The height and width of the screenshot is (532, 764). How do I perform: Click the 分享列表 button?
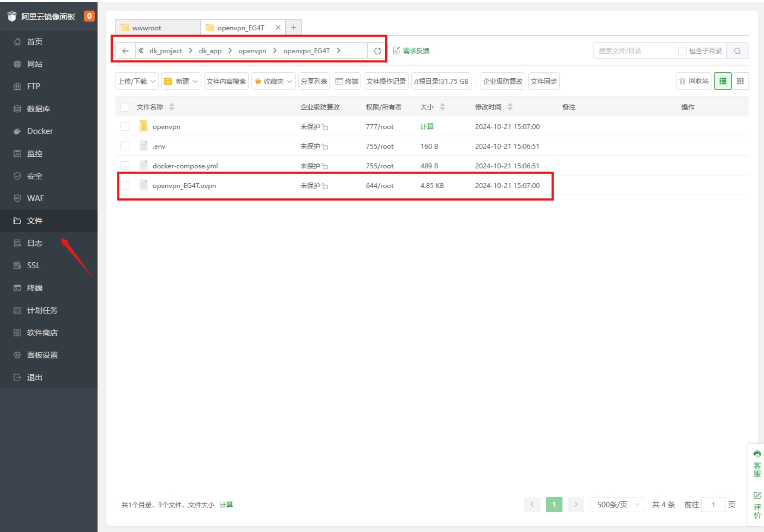314,81
